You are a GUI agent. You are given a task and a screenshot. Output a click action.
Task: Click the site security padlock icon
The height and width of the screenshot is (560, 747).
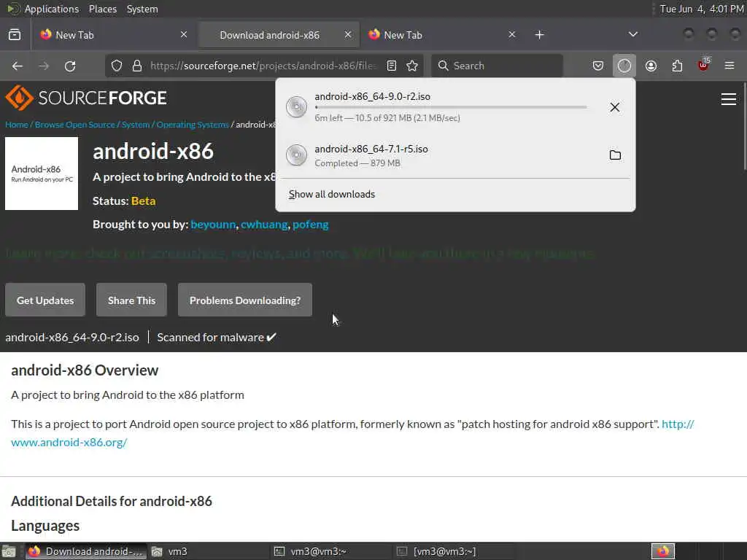coord(136,66)
